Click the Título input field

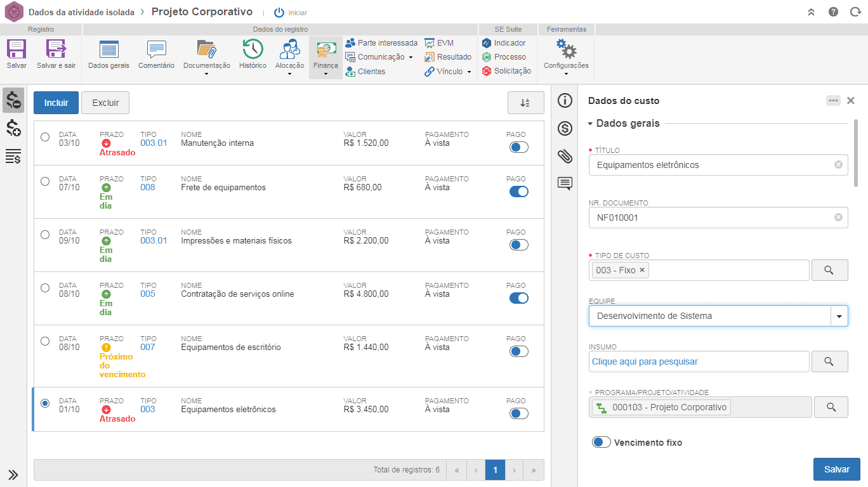[x=718, y=165]
